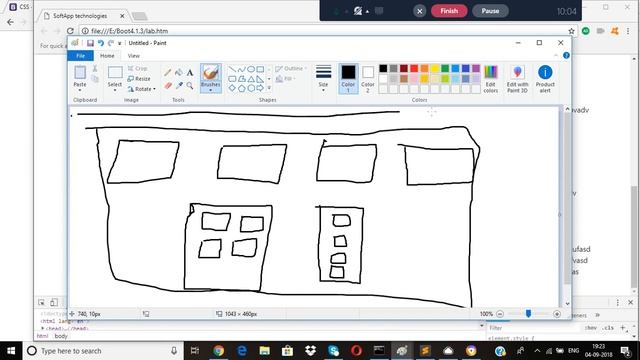Collapse the ribbon with the caret

coord(556,56)
